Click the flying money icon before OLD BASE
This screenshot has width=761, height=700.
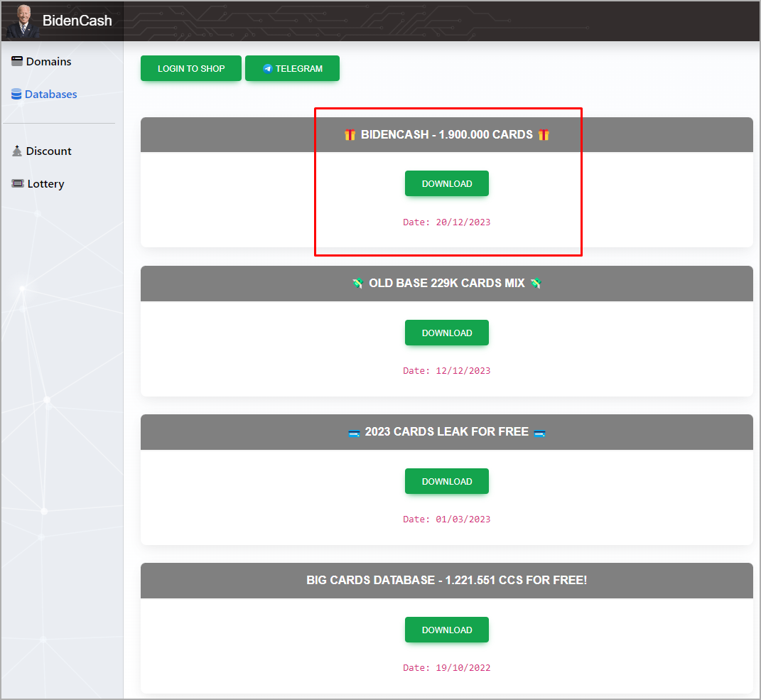(x=357, y=284)
